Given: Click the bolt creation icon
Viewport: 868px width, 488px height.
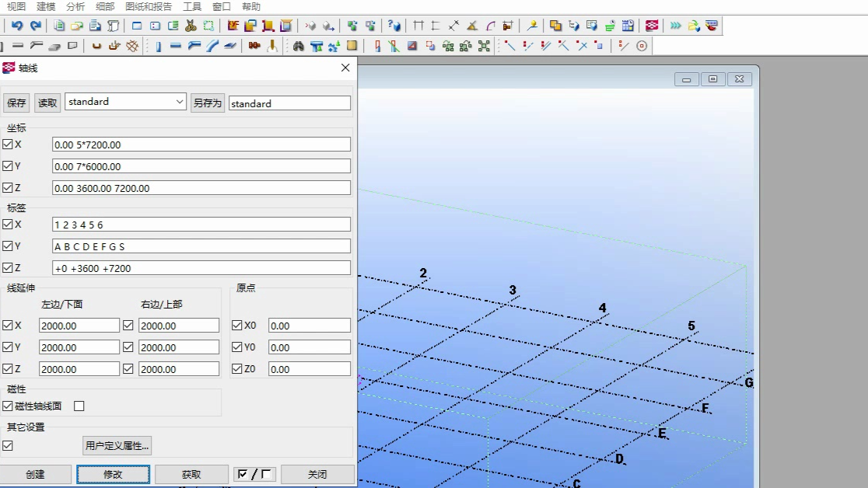Looking at the screenshot, I should pyautogui.click(x=254, y=46).
